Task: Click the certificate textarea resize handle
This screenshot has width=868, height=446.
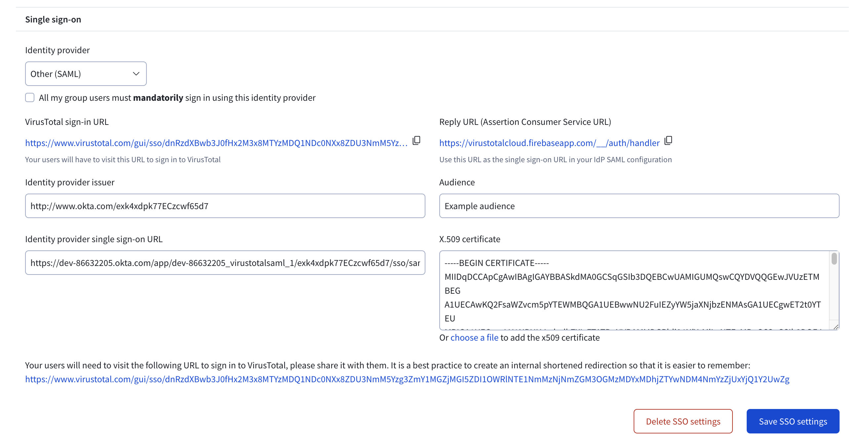Action: (836, 327)
